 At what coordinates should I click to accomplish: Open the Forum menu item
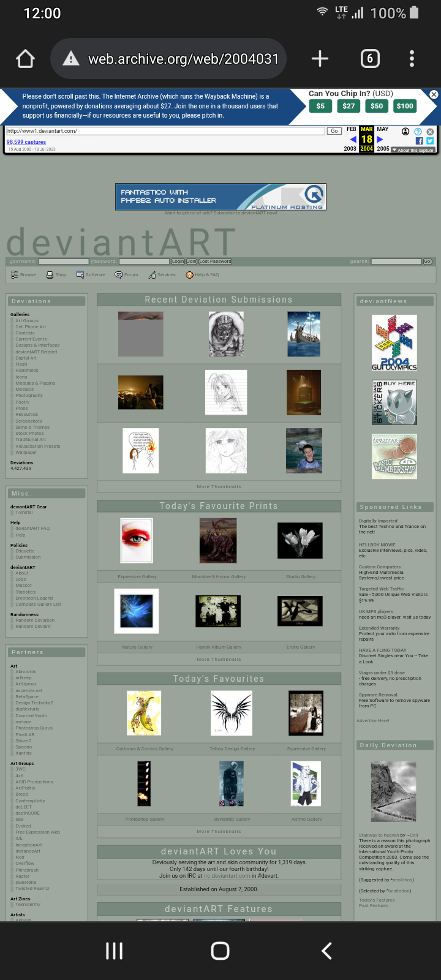[x=127, y=275]
